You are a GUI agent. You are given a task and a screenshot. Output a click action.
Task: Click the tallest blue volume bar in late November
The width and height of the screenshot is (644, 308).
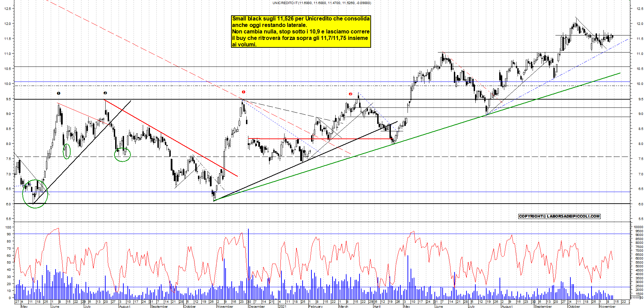click(x=248, y=263)
